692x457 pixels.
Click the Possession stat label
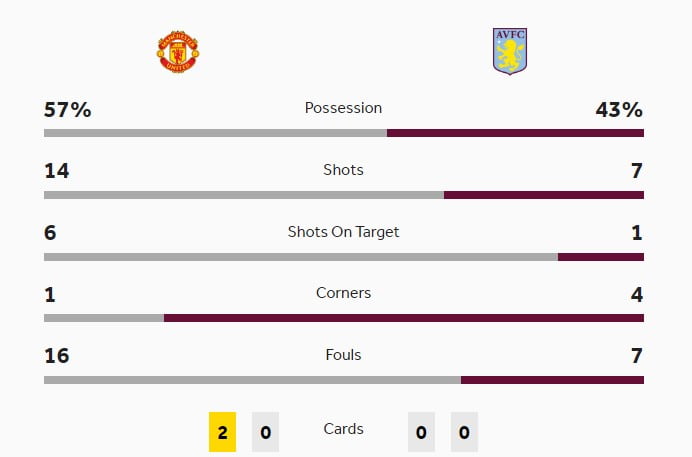(x=343, y=108)
